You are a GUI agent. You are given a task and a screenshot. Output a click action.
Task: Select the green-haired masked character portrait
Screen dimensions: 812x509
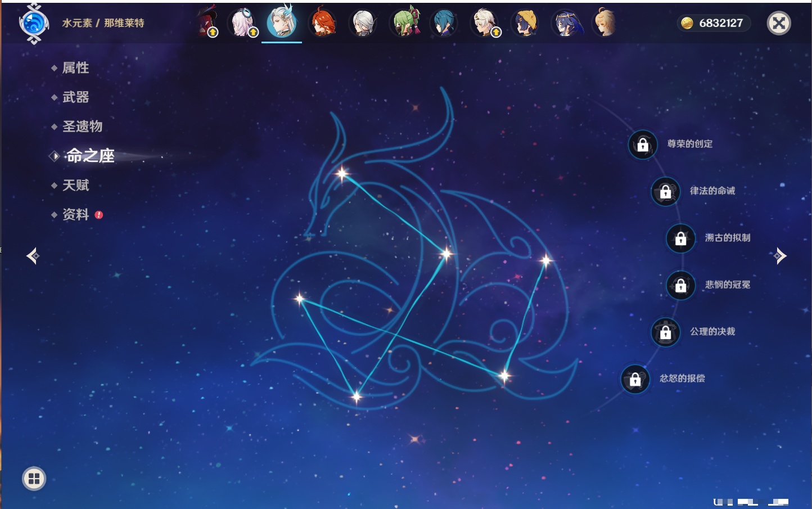click(x=405, y=23)
